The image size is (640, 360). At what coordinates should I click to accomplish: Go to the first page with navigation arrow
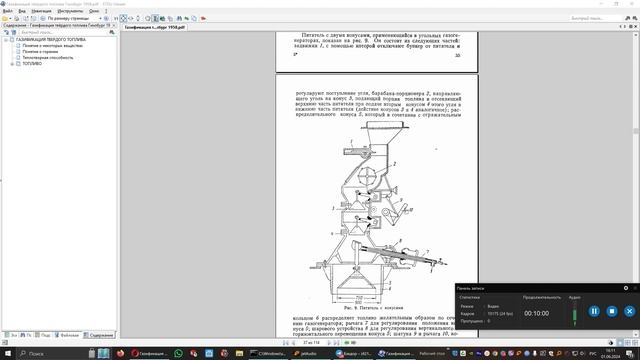[x=286, y=343]
